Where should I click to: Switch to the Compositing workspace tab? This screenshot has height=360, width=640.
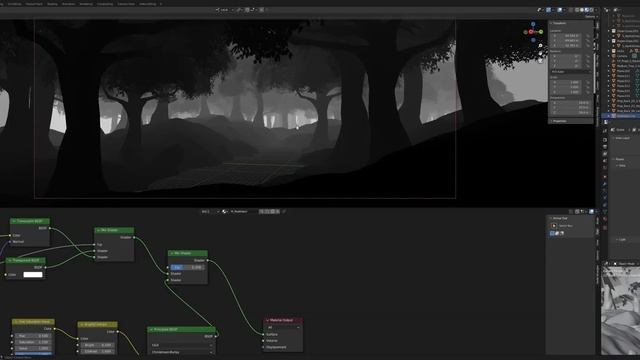click(105, 4)
